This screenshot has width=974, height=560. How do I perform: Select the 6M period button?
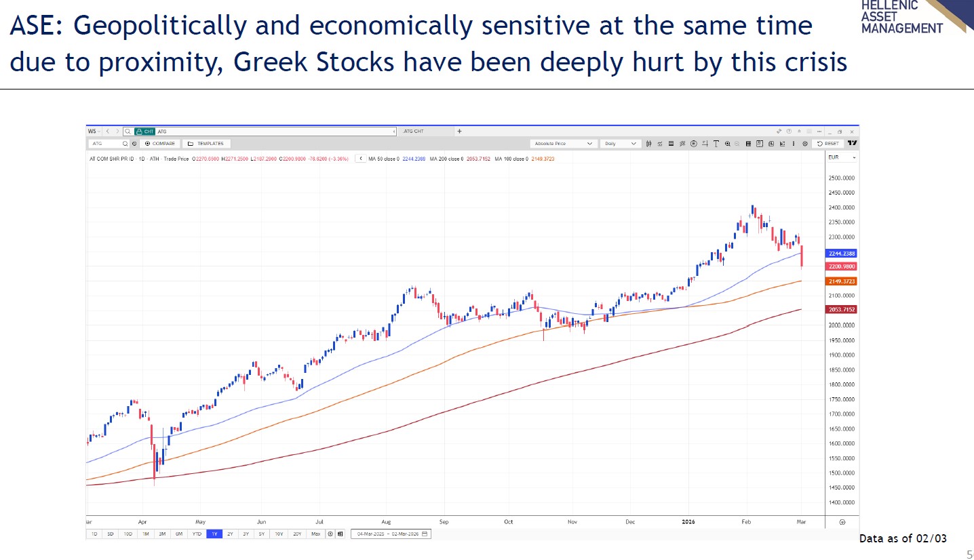click(179, 534)
